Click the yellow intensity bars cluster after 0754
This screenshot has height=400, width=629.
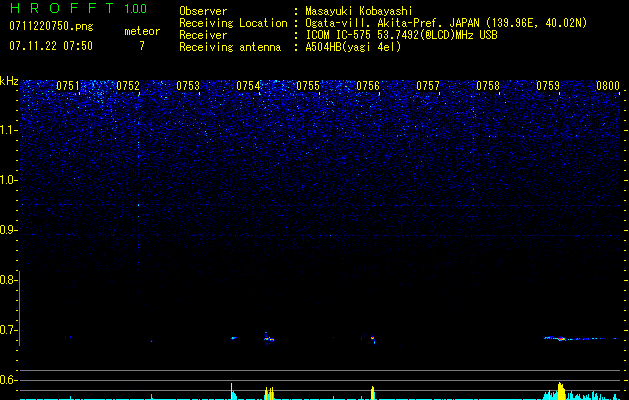pos(269,393)
